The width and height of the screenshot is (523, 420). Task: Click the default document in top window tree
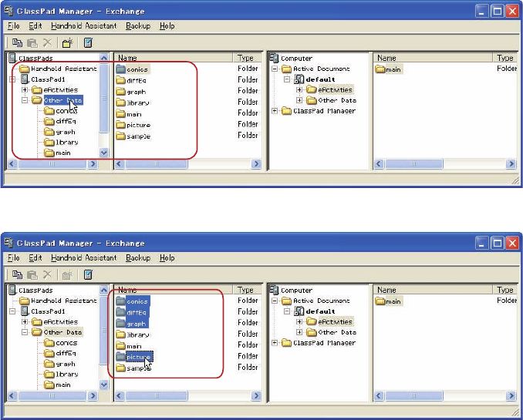pyautogui.click(x=315, y=79)
